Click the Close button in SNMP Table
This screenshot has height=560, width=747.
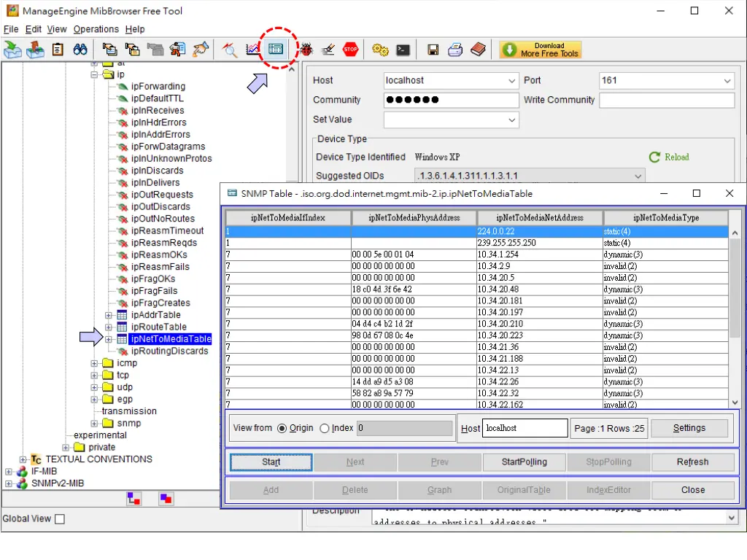(693, 490)
